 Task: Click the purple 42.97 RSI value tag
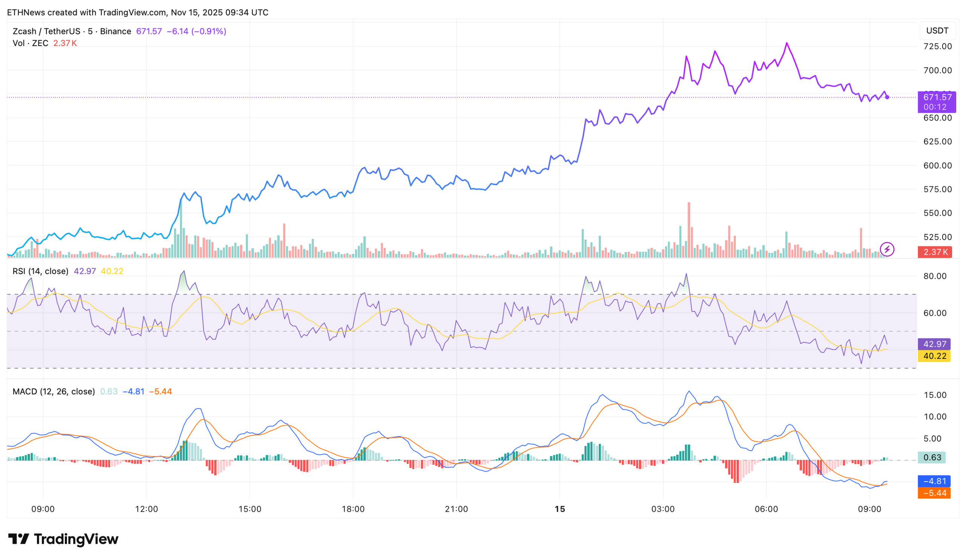pos(934,344)
